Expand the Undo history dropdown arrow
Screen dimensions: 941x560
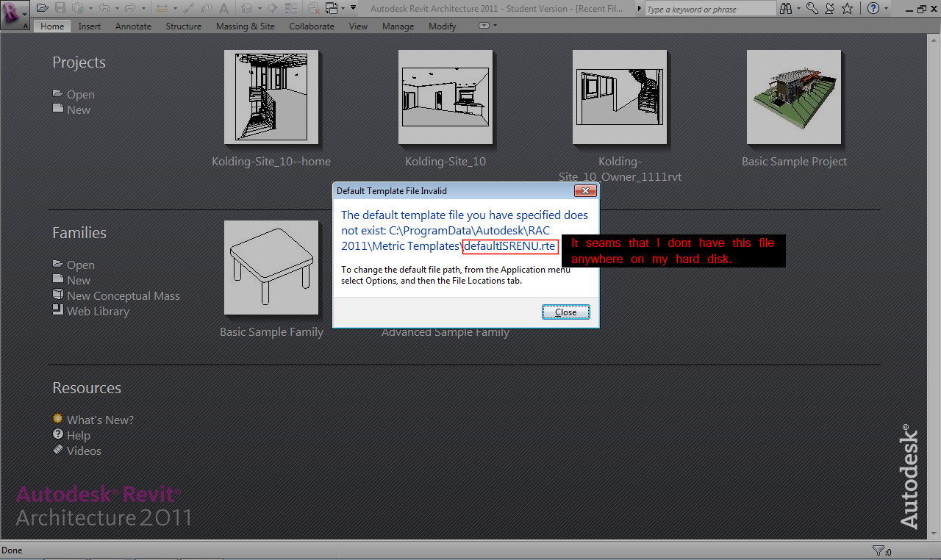[116, 8]
